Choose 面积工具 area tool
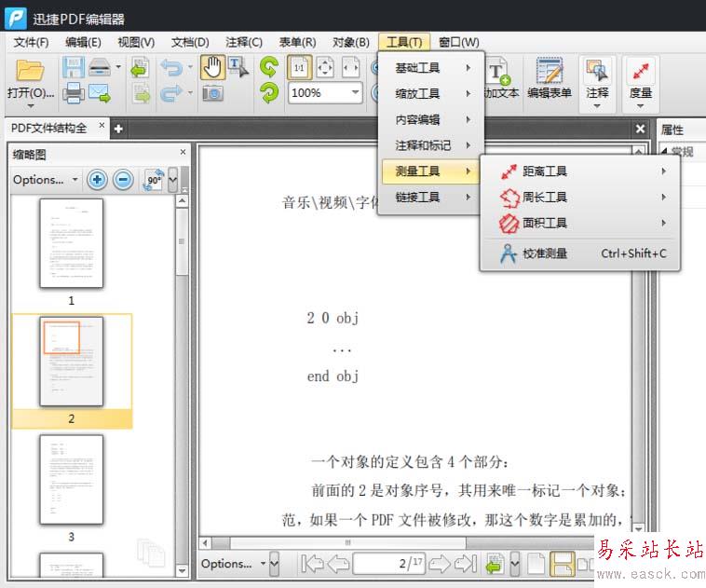706x588 pixels. 581,223
